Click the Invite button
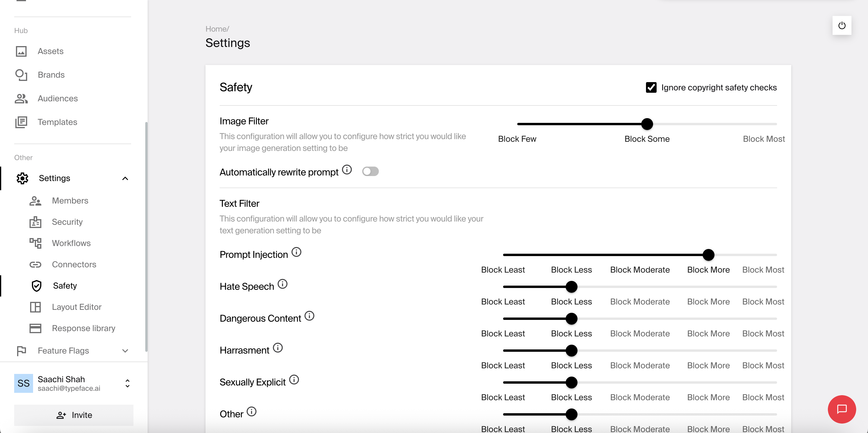 pyautogui.click(x=74, y=415)
